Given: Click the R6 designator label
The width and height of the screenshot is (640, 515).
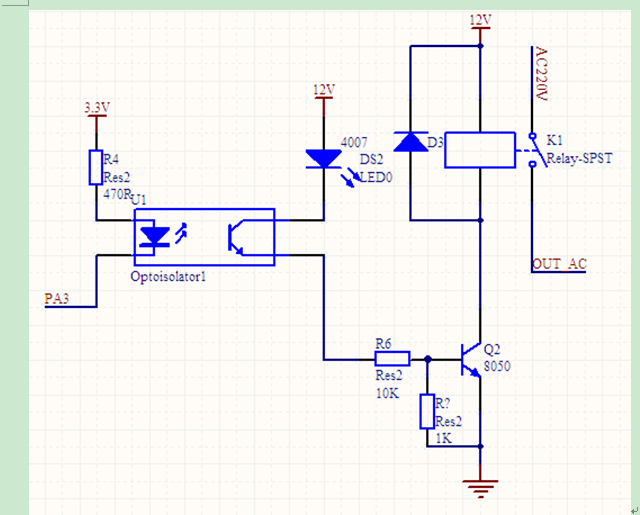Looking at the screenshot, I should tap(383, 344).
